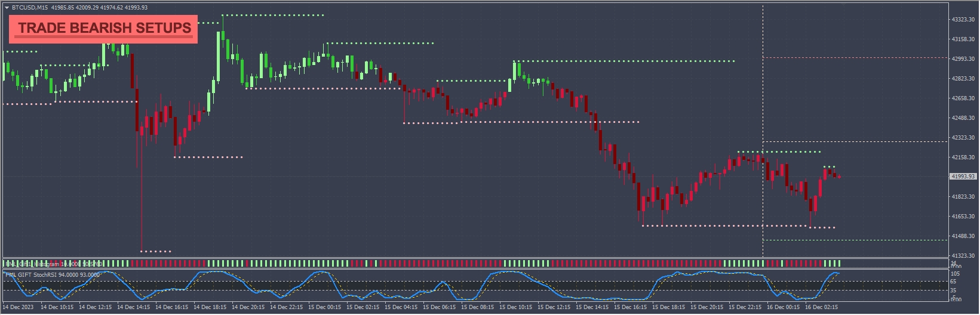The image size is (980, 315).
Task: Click the 14 Dec 12:15 time label
Action: (95, 307)
